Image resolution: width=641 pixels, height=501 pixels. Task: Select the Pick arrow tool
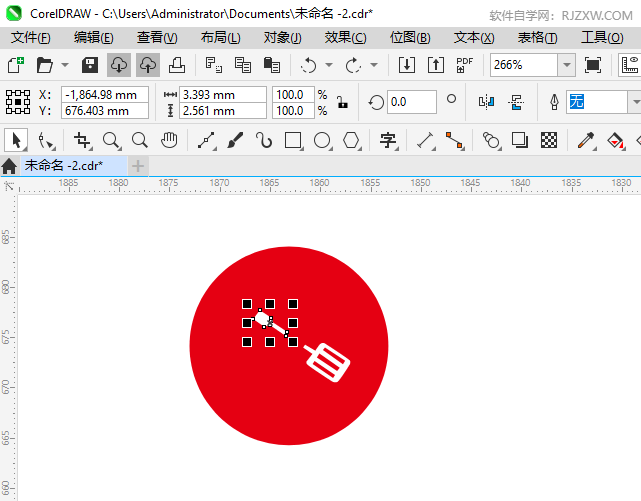(x=16, y=141)
